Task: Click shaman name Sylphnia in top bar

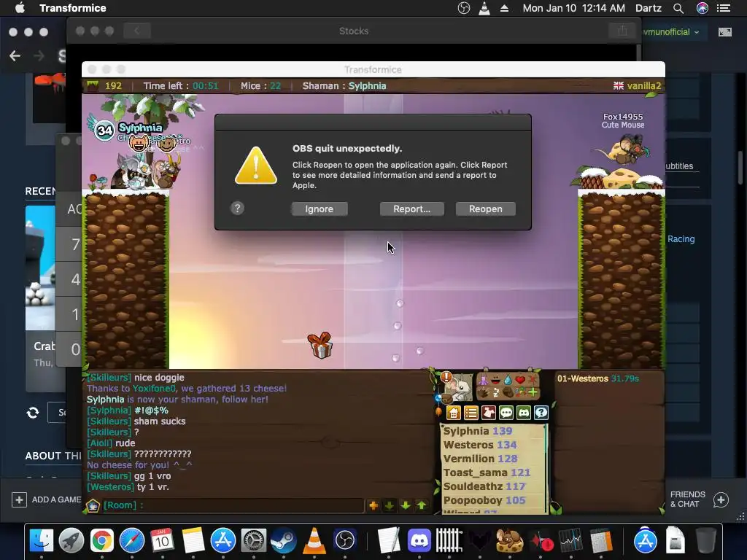Action: pyautogui.click(x=367, y=86)
